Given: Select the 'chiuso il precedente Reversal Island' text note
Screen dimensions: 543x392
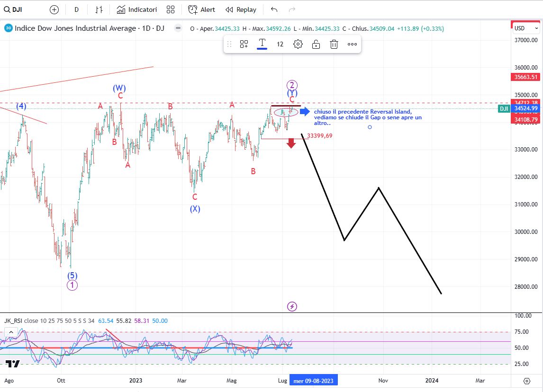Looking at the screenshot, I should pos(368,117).
